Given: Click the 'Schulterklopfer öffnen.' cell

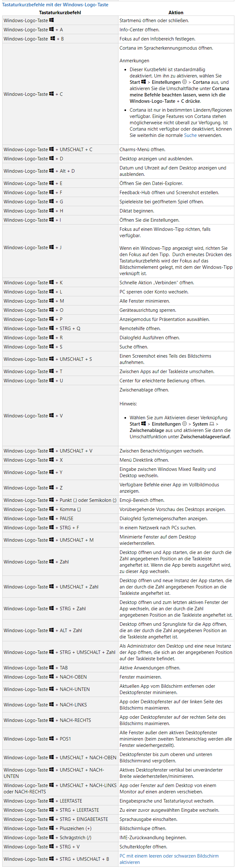Looking at the screenshot, I should coord(176,846).
